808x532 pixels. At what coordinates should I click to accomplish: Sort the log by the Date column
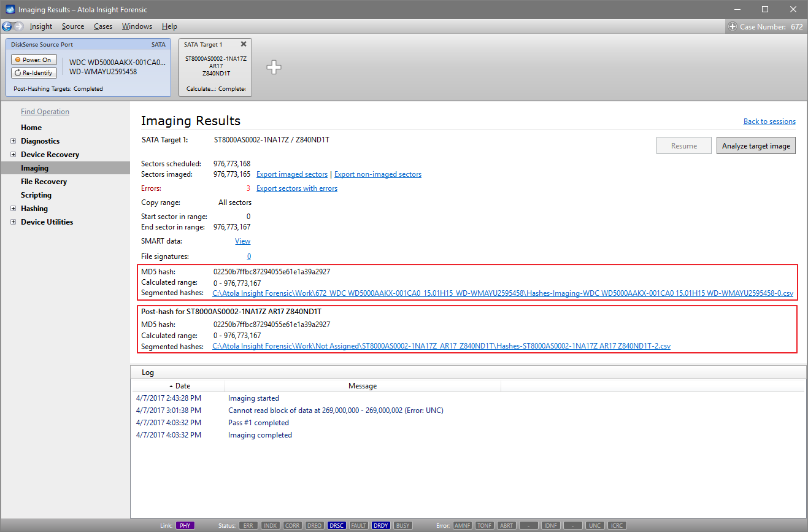coord(182,385)
